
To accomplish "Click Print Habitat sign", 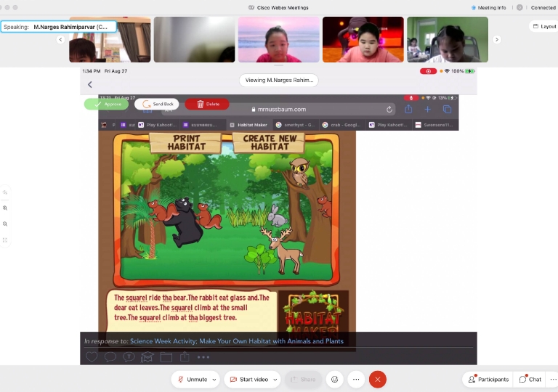I will [186, 142].
